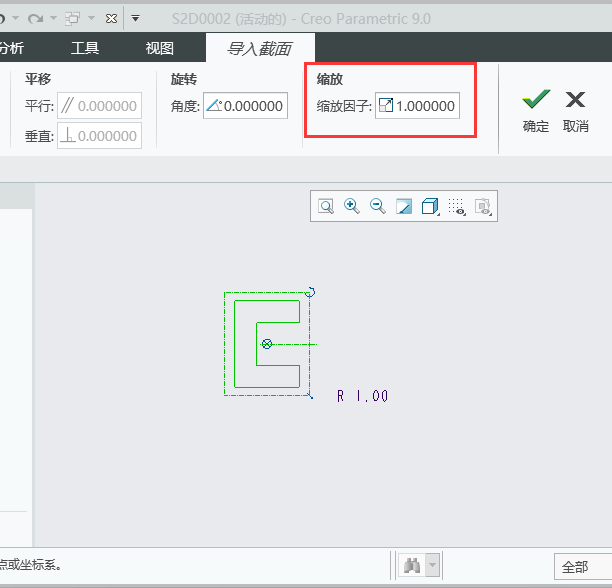Open the 全部 selection filter dropdown
This screenshot has height=588, width=612.
pos(583,567)
